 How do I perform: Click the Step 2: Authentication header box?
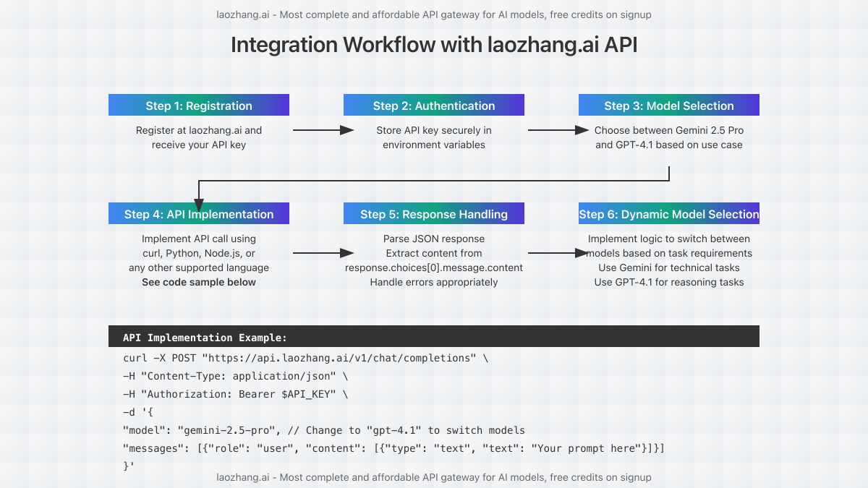tap(434, 105)
